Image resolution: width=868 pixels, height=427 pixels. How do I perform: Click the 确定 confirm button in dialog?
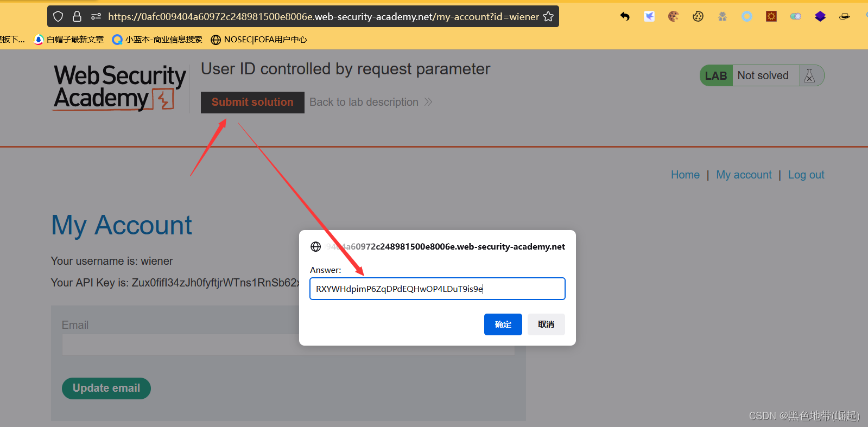click(x=503, y=324)
